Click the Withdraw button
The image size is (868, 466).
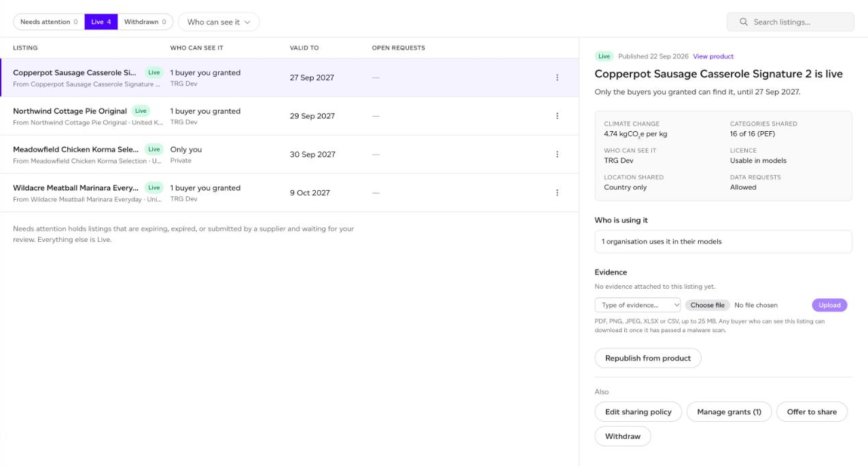[623, 436]
